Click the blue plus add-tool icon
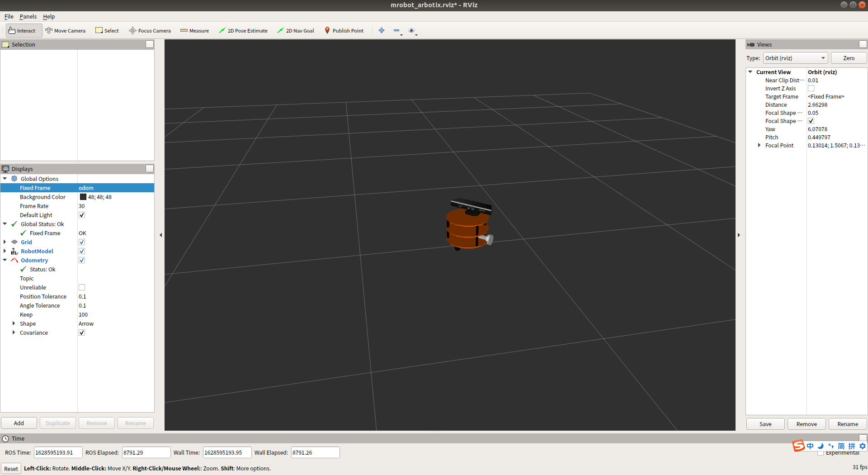 [382, 30]
